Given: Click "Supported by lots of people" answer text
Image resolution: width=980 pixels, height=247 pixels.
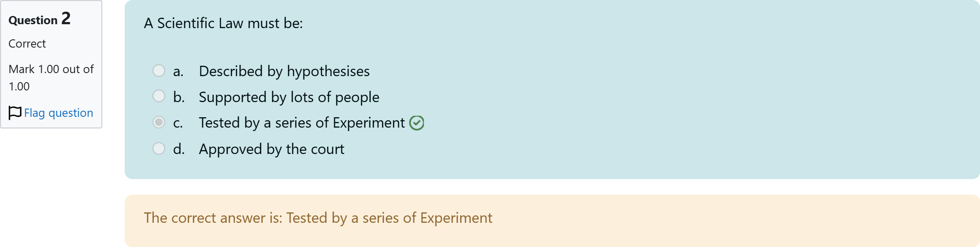Looking at the screenshot, I should coord(289,97).
